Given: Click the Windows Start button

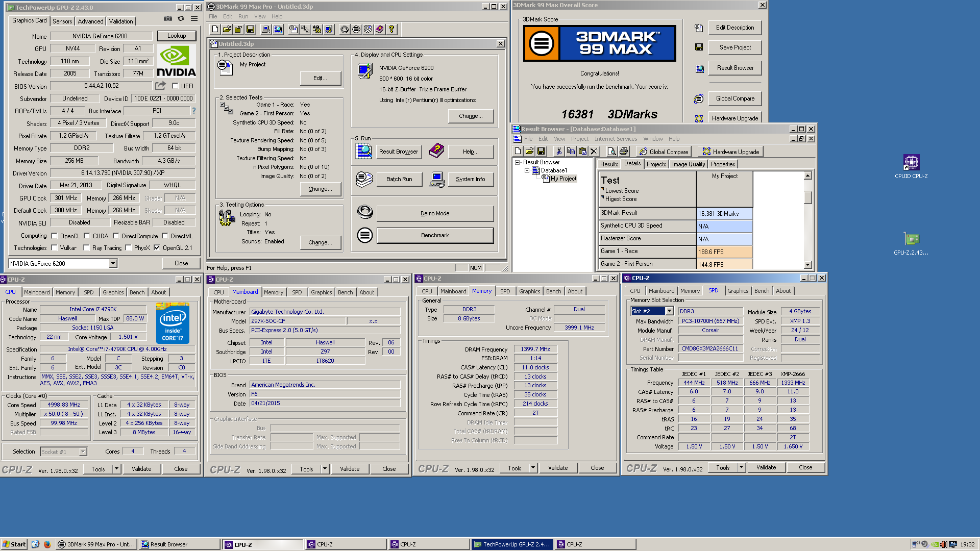Looking at the screenshot, I should [14, 544].
